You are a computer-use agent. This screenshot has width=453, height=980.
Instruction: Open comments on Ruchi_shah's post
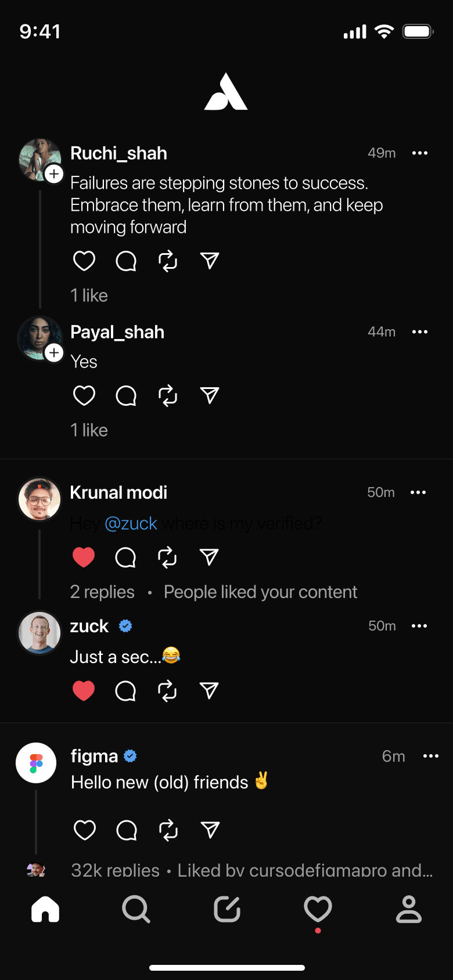point(126,261)
